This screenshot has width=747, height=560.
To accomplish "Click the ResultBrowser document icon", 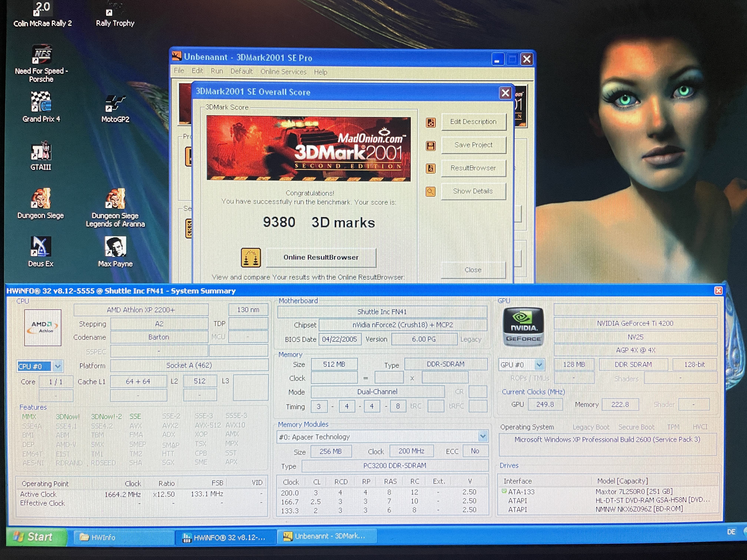I will (x=431, y=168).
